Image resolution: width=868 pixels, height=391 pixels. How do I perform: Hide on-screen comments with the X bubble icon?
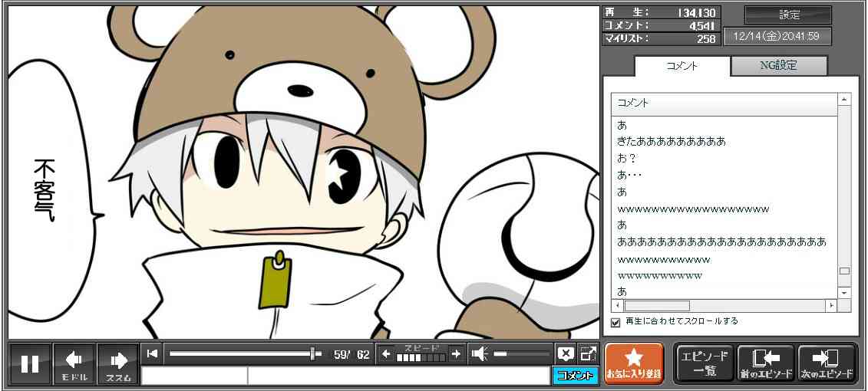click(566, 353)
